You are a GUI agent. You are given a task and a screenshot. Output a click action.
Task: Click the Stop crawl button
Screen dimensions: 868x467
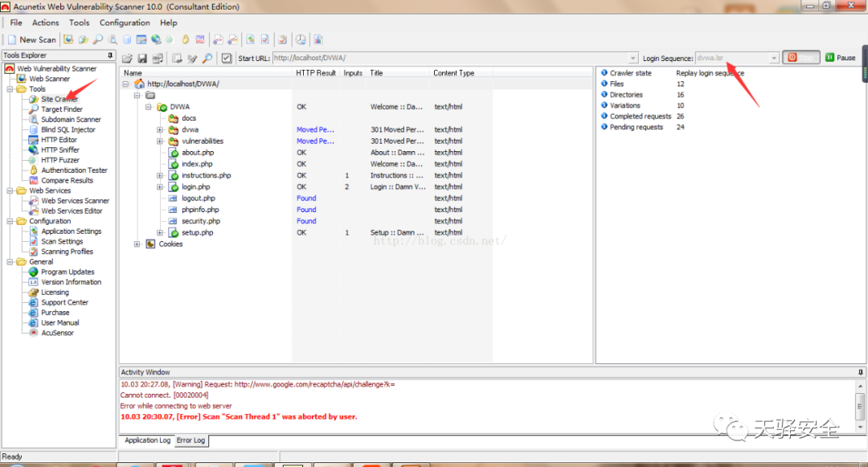point(801,58)
